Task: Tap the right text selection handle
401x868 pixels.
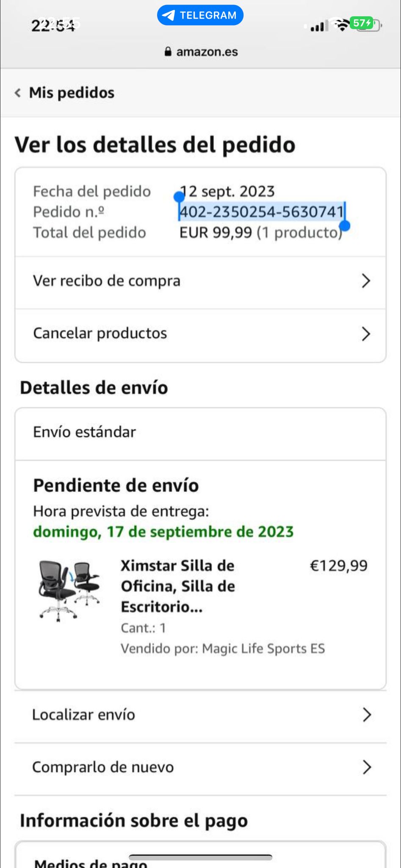Action: click(x=345, y=225)
